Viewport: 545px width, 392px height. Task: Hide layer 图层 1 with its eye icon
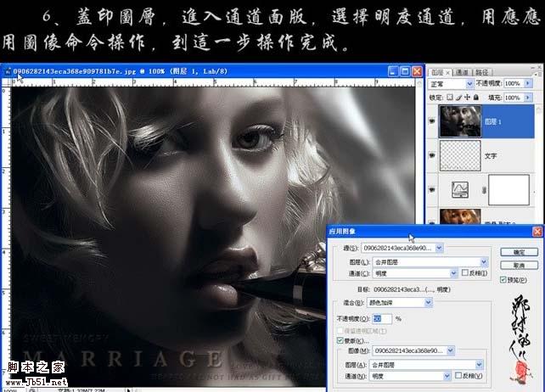coord(432,121)
